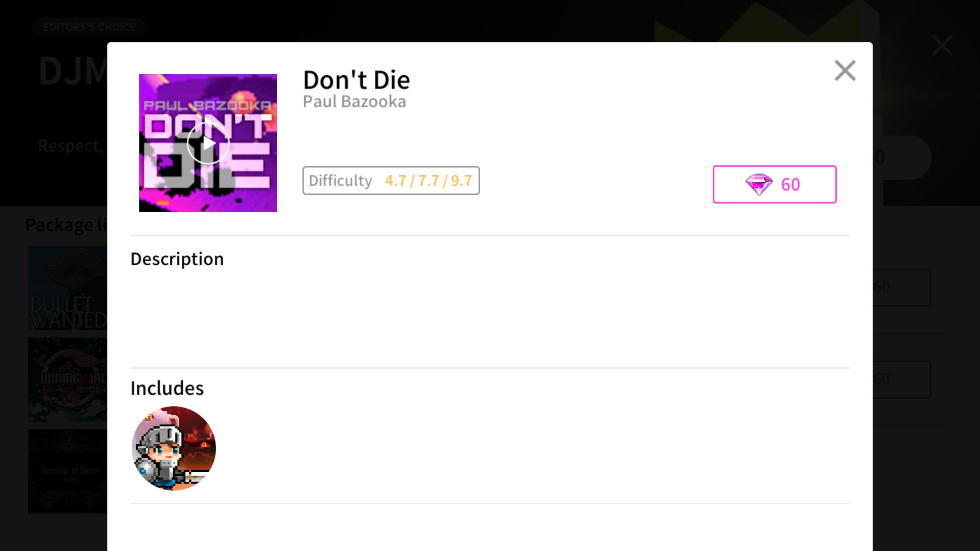The image size is (980, 551).
Task: Buy the song for 60 gems
Action: click(x=774, y=184)
